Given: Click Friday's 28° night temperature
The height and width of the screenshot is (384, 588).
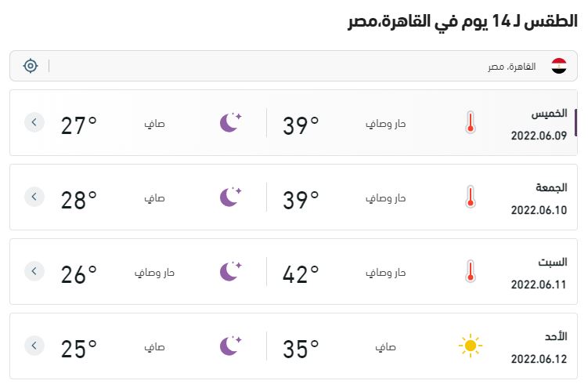Looking at the screenshot, I should (x=79, y=200).
